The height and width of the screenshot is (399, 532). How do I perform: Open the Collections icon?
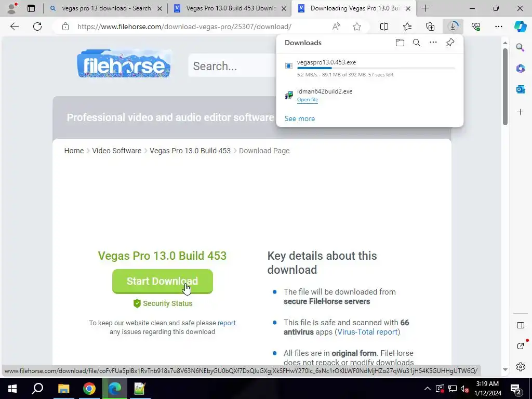pyautogui.click(x=430, y=26)
